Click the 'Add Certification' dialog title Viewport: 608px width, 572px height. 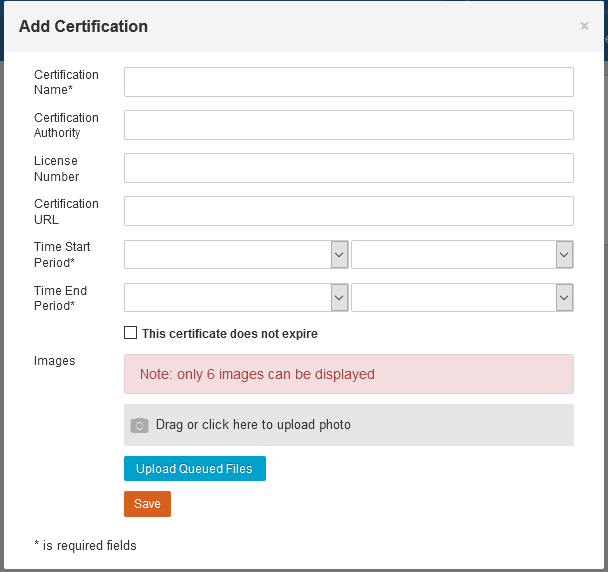[83, 27]
